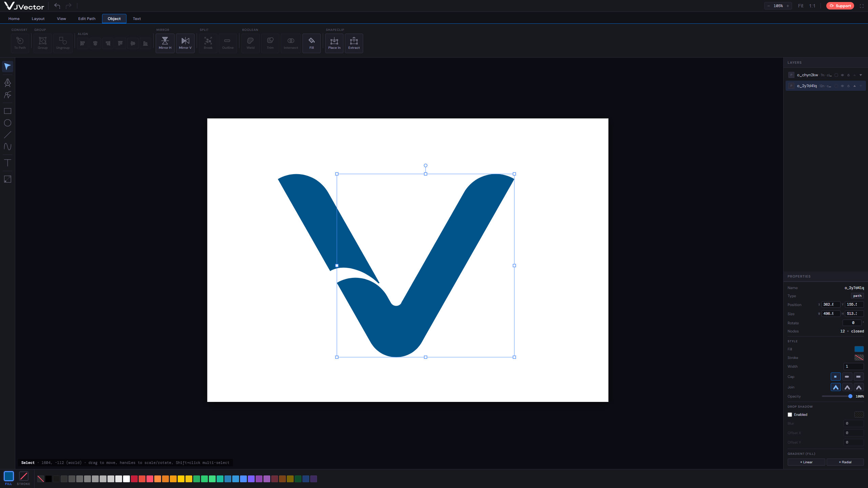Open the Layout tab

click(38, 19)
